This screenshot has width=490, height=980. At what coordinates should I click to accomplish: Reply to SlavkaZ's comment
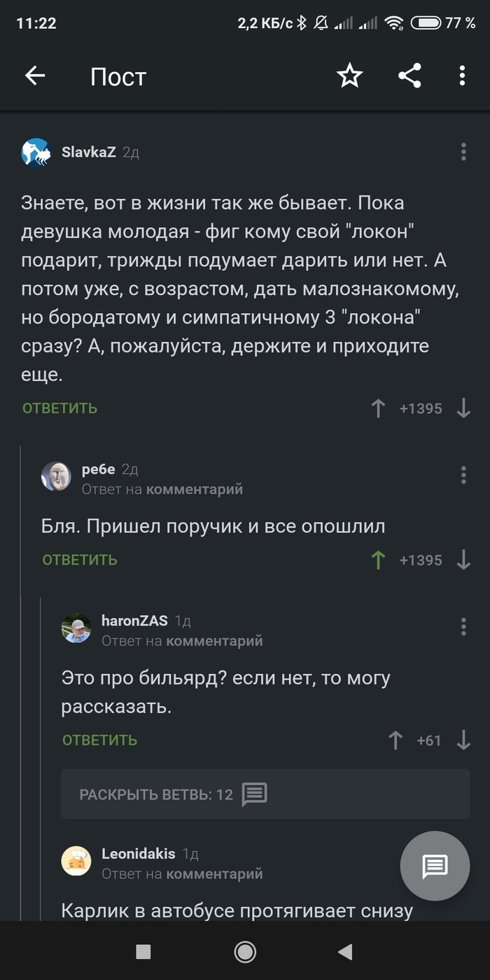click(59, 408)
